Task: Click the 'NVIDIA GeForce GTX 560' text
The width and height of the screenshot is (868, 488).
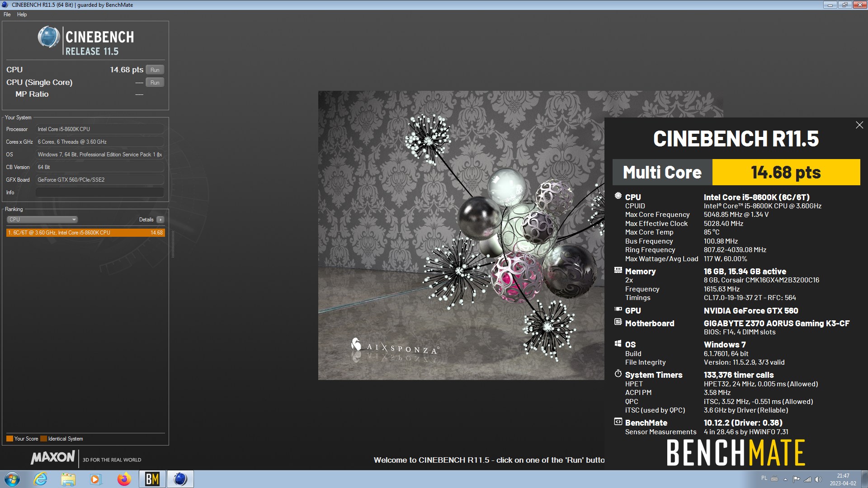Action: (750, 311)
